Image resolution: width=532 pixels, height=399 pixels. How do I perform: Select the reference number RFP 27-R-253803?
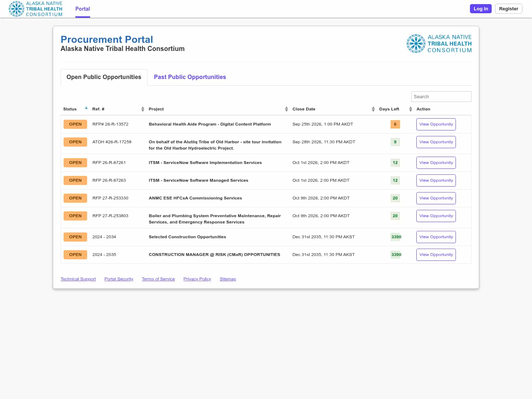pyautogui.click(x=110, y=216)
